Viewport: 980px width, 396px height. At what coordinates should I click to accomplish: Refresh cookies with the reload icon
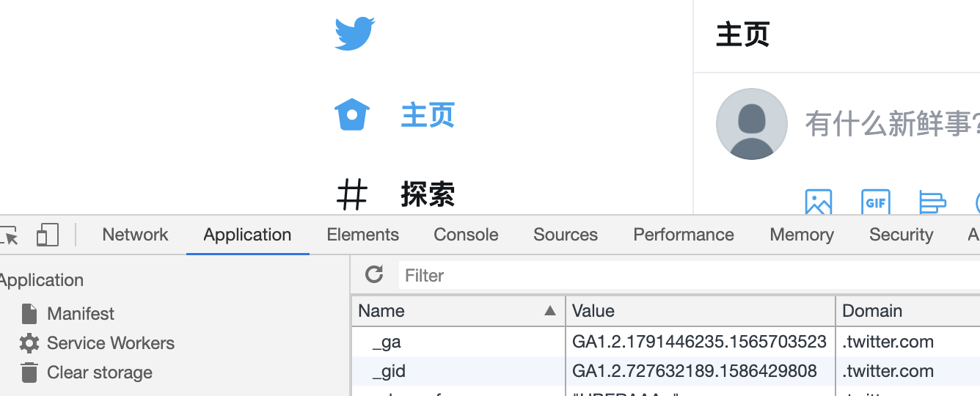374,275
